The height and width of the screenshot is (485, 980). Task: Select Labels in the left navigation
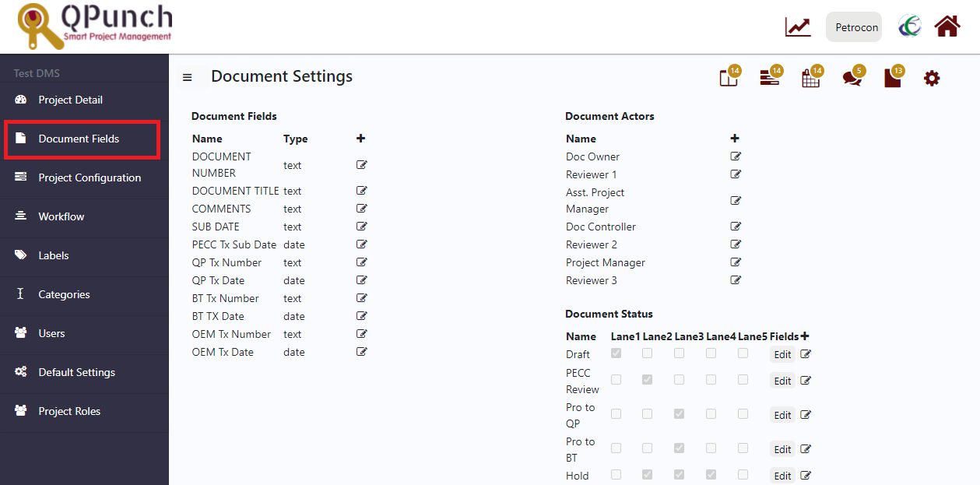pos(53,256)
